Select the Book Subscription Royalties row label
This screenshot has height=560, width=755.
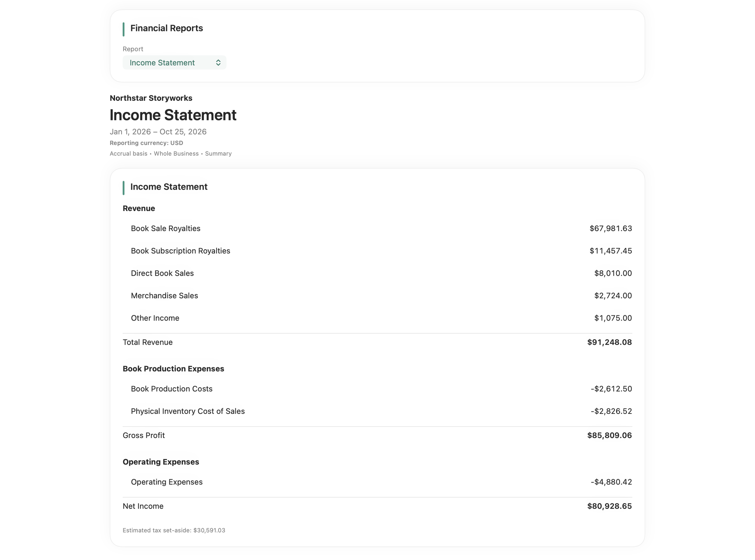(x=180, y=251)
